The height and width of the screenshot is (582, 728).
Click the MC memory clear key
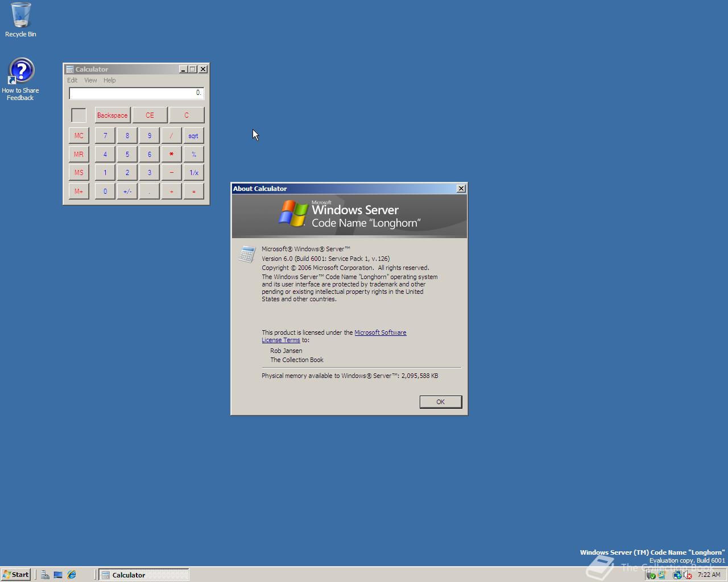tap(78, 136)
